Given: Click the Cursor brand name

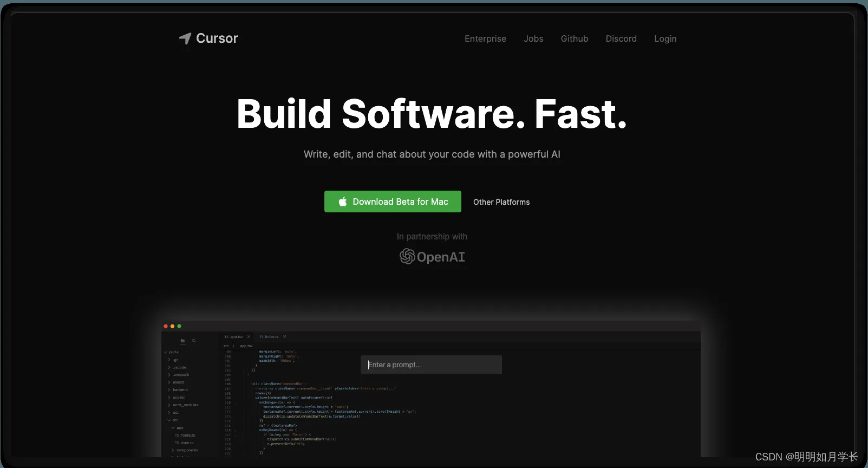Looking at the screenshot, I should [x=217, y=38].
